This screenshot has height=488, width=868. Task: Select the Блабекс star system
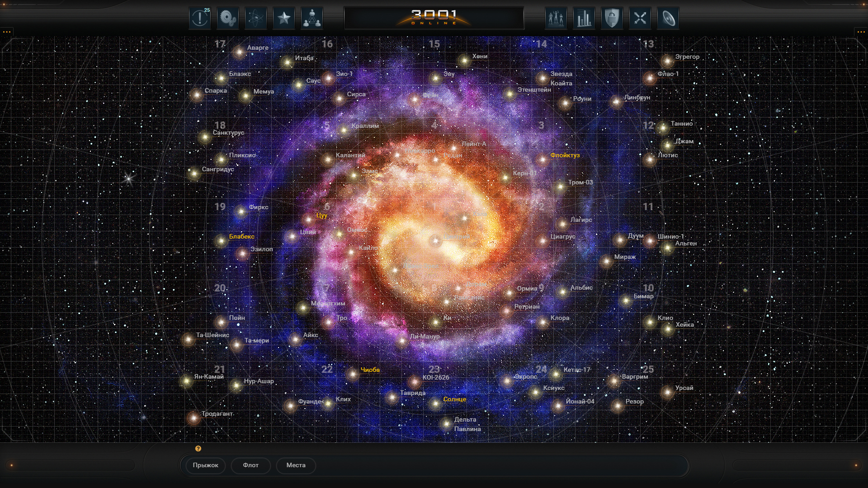pos(221,240)
